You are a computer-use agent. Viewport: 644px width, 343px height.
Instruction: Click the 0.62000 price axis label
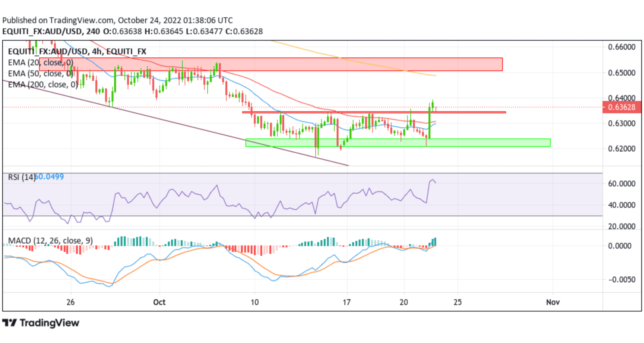622,149
